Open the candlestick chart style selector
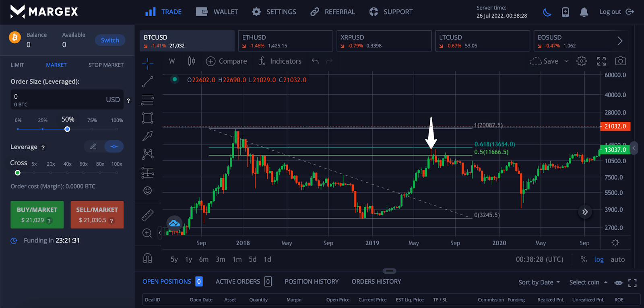Viewport: 644px width, 308px height. click(192, 61)
